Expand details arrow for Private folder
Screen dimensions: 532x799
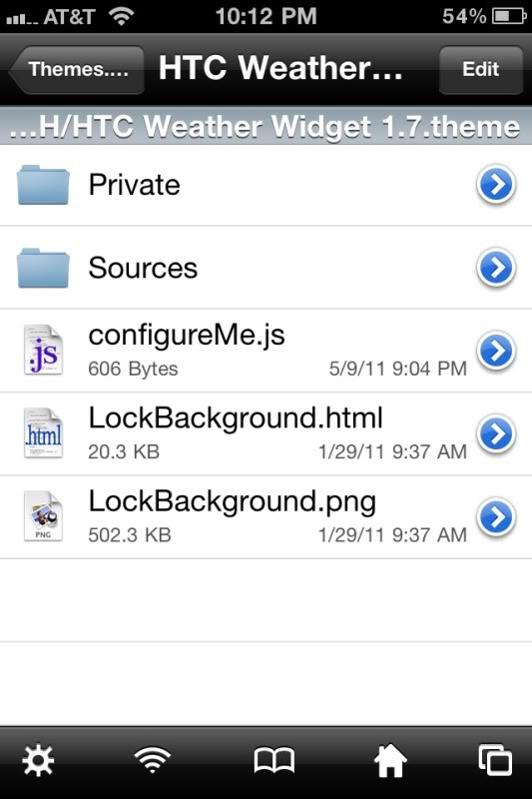[x=496, y=185]
